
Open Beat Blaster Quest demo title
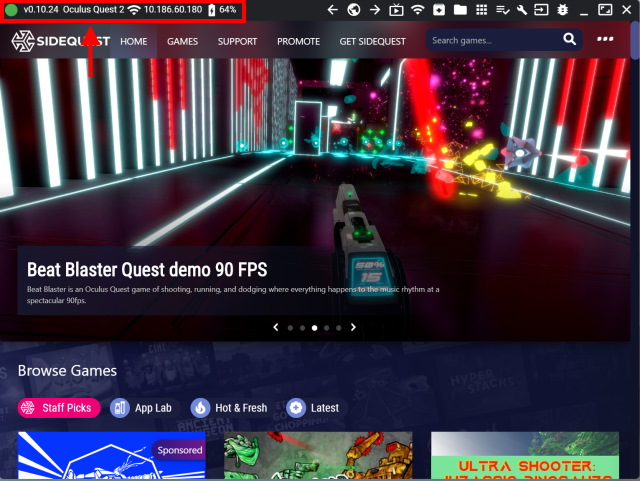tap(147, 269)
